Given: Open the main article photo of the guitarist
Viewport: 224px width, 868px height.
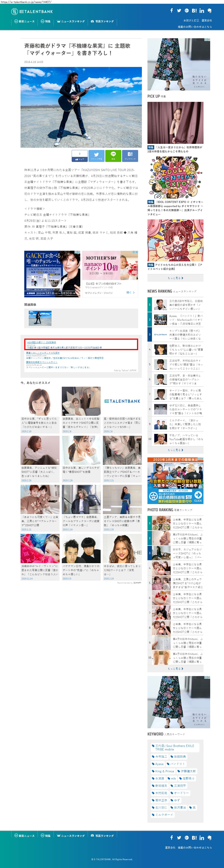Looking at the screenshot, I should [x=81, y=107].
